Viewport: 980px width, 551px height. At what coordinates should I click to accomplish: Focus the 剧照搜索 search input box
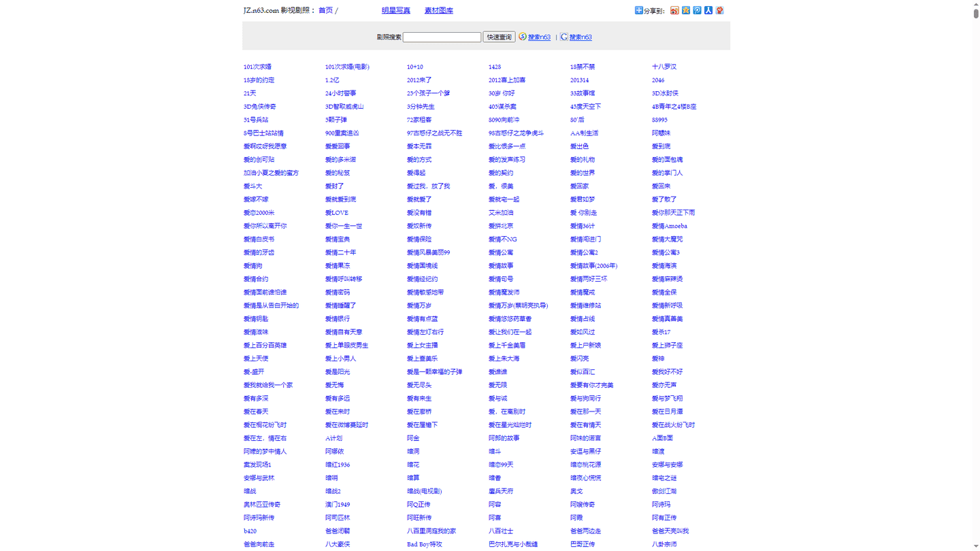click(442, 37)
